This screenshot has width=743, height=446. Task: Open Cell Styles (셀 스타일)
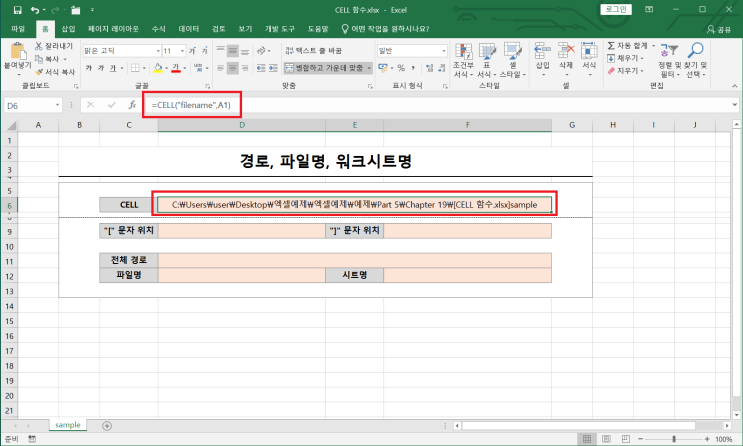click(x=513, y=60)
